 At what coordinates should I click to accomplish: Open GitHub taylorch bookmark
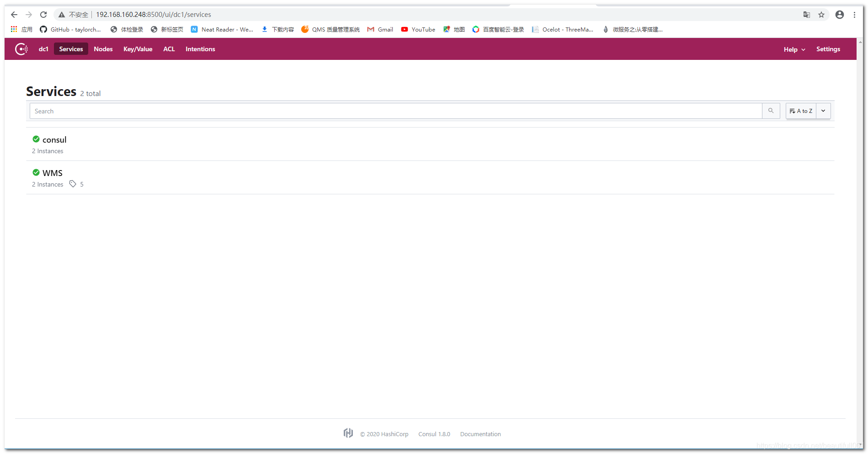tap(70, 29)
